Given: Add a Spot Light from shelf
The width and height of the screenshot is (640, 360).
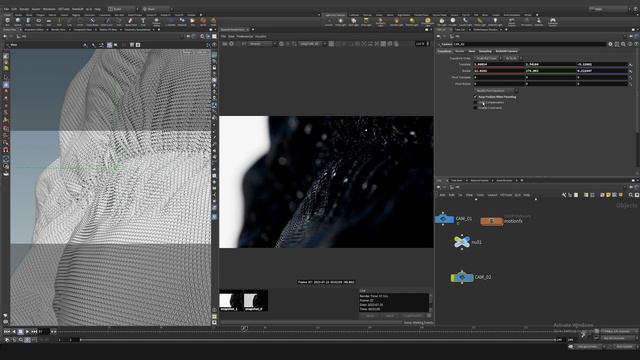Looking at the screenshot, I should 353,22.
